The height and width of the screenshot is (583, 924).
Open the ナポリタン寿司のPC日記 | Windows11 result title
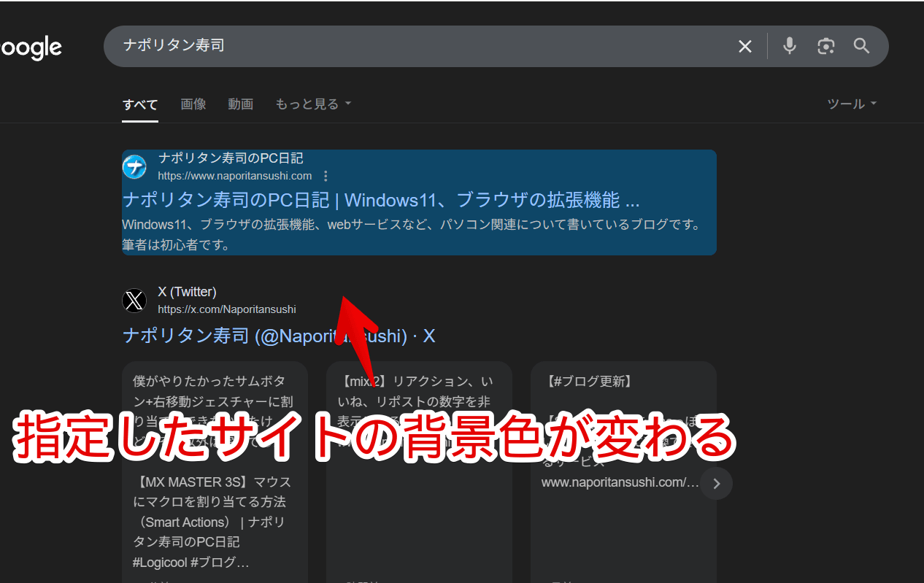click(x=381, y=200)
